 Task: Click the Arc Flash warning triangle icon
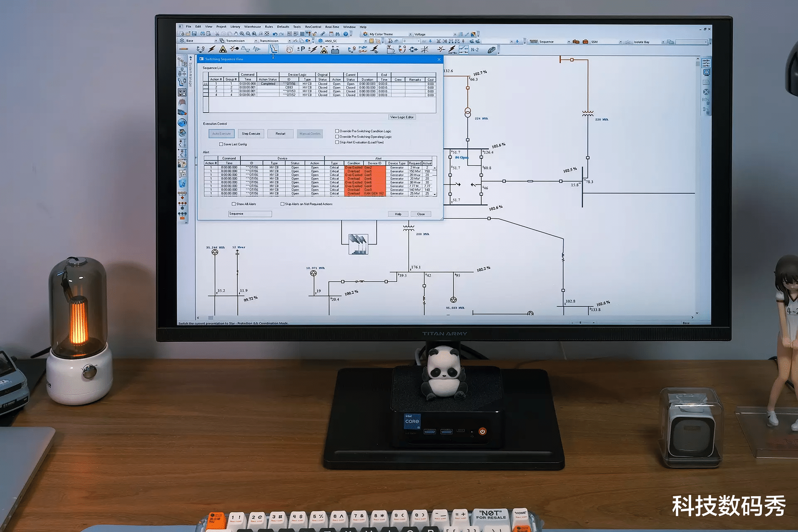pos(223,49)
